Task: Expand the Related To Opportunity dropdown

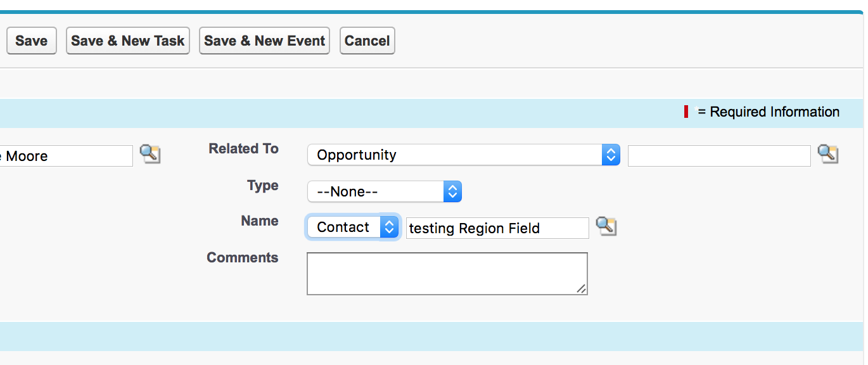Action: click(463, 155)
